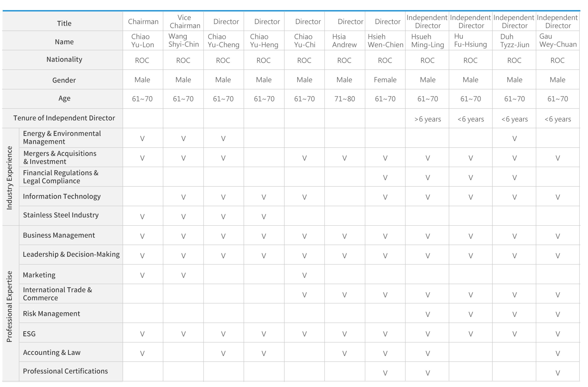
Task: Select Gau Wey-Chuan's Professional Certifications V mark
Action: (558, 373)
